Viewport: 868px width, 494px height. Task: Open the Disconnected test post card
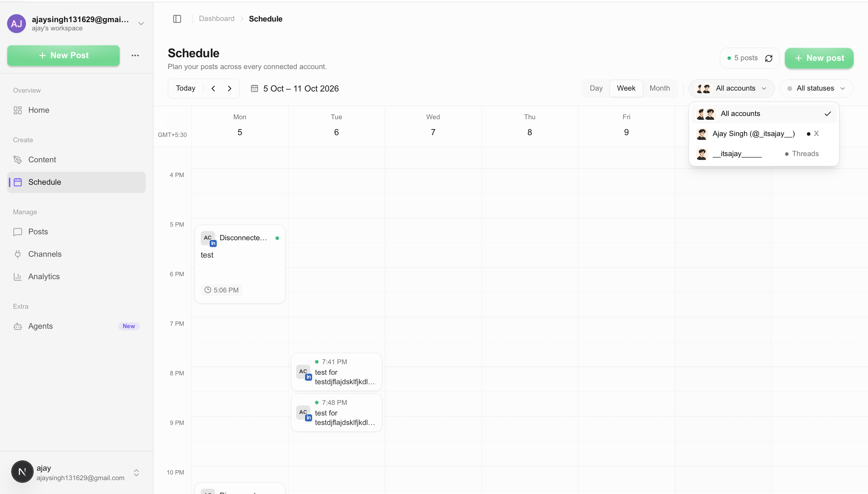(240, 264)
